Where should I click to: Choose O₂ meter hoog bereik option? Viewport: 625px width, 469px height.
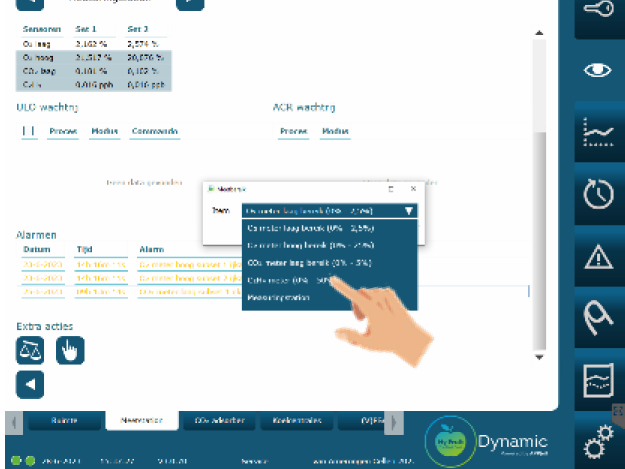pyautogui.click(x=296, y=244)
